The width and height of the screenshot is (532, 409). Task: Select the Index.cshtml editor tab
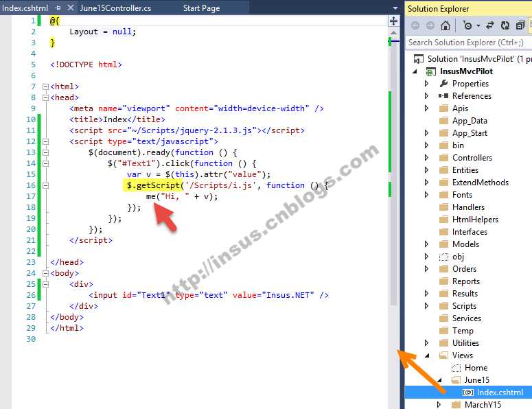pyautogui.click(x=25, y=8)
